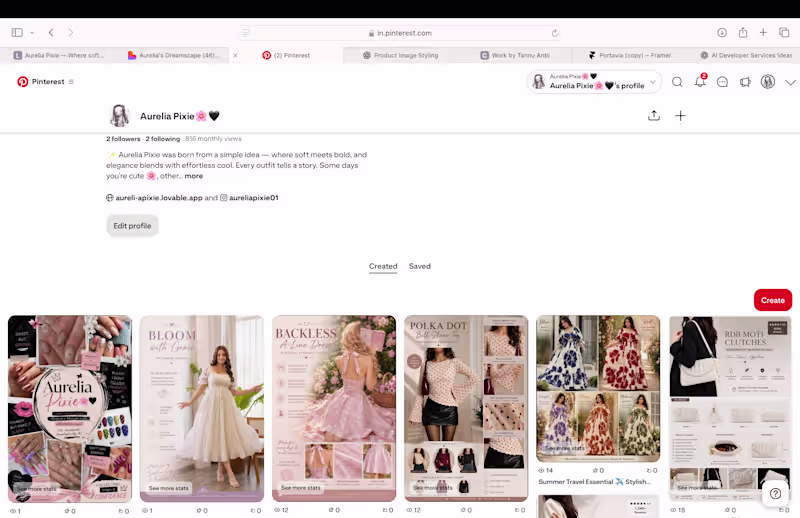Open notifications bell with 2 badge

tap(700, 82)
